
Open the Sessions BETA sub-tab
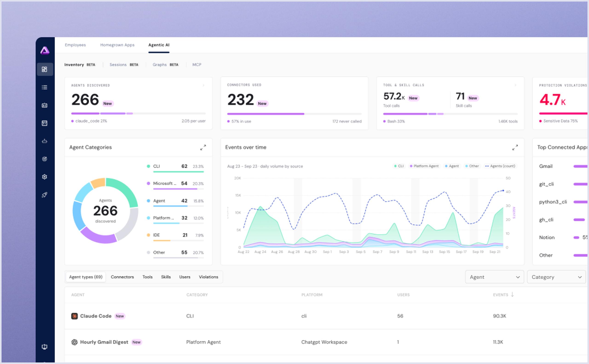pyautogui.click(x=124, y=65)
